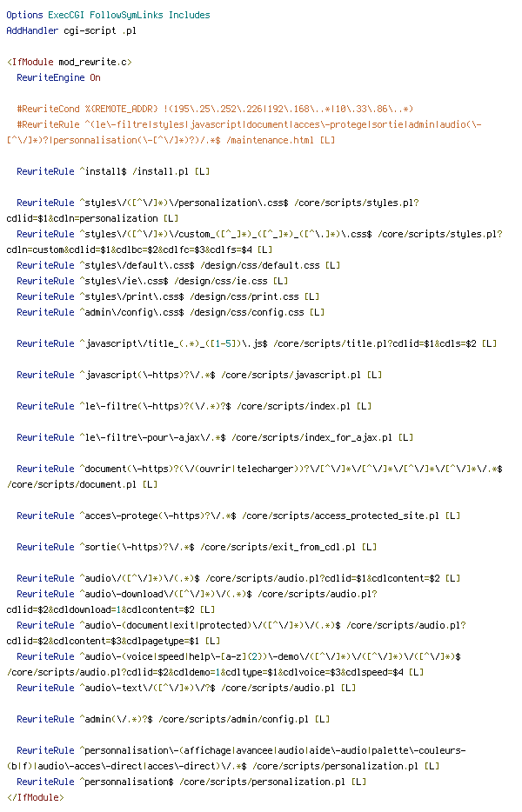The height and width of the screenshot is (812, 522).
Task: Click '/core/scripts/index_for_ajax.pl' path
Action: tap(312, 437)
